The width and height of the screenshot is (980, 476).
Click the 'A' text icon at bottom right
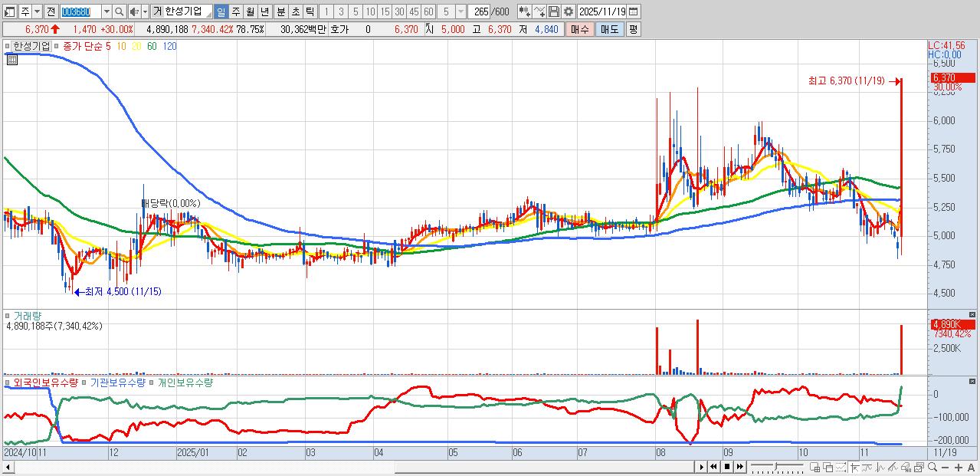tap(971, 467)
